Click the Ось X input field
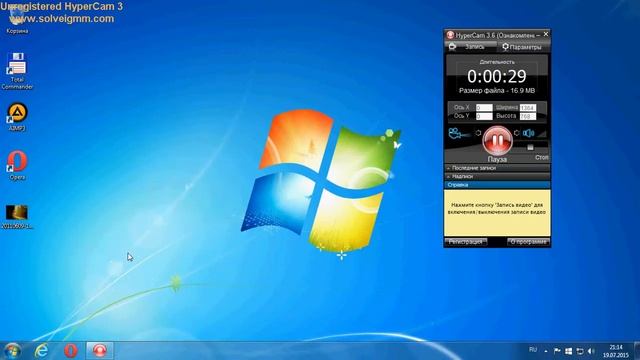 [x=484, y=108]
